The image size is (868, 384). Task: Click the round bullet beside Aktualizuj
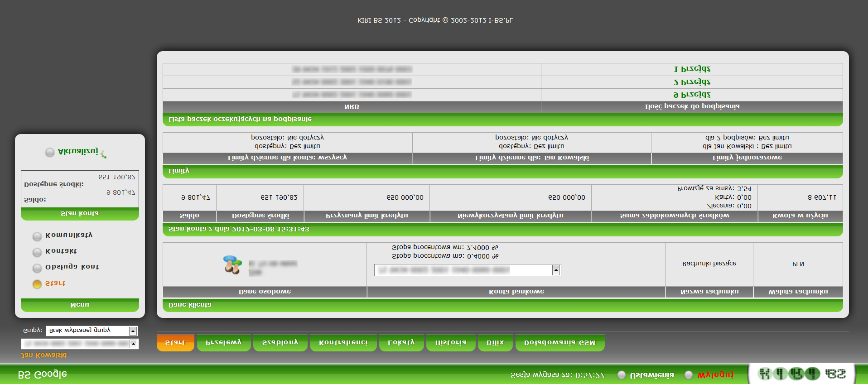50,153
